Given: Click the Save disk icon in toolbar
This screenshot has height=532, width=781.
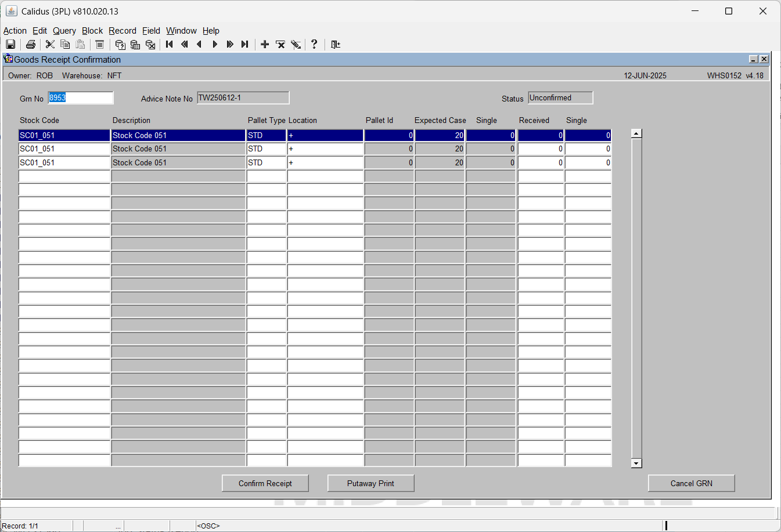Looking at the screenshot, I should coord(10,45).
